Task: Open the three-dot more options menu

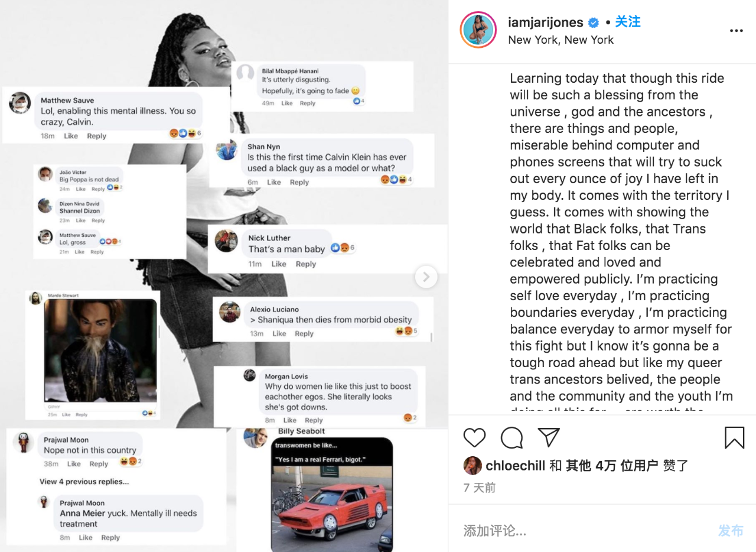Action: tap(736, 31)
